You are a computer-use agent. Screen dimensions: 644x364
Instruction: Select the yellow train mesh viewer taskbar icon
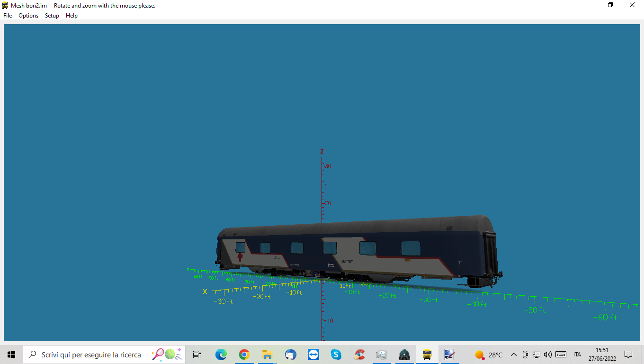427,355
